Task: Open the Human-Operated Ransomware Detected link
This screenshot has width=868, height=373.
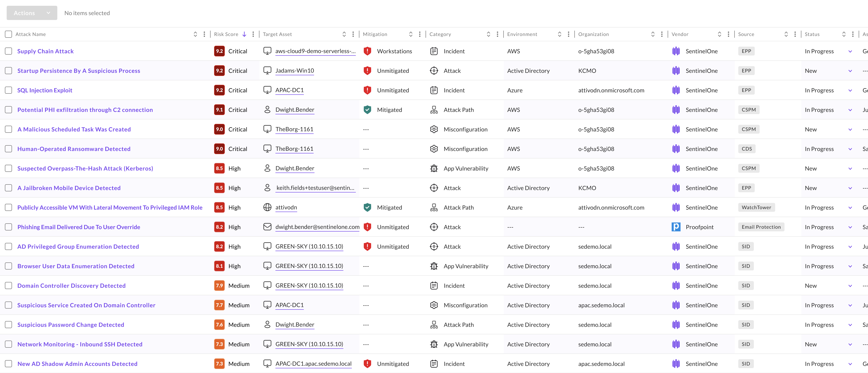Action: pos(74,149)
